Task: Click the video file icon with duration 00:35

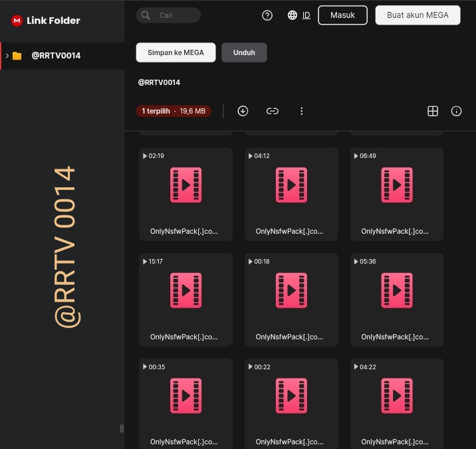Action: 185,396
